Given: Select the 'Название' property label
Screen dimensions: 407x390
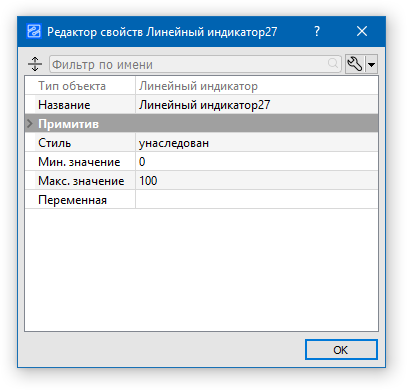Looking at the screenshot, I should point(64,105).
